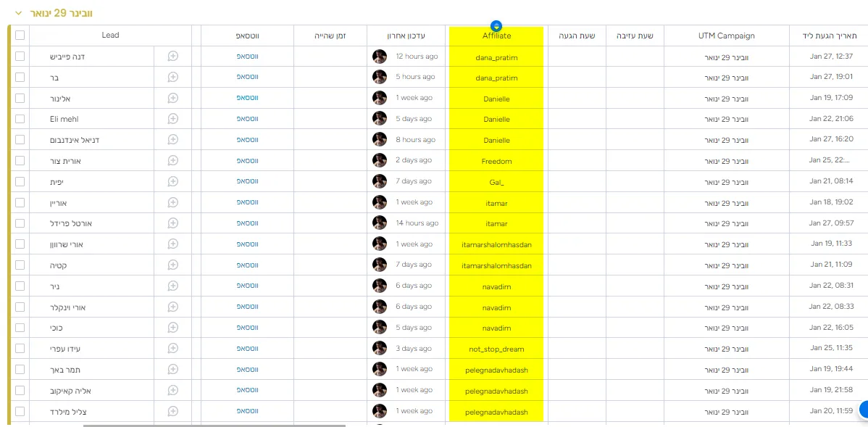Check the box next to the יפית row
Viewport: 868px width, 427px height.
tap(20, 181)
